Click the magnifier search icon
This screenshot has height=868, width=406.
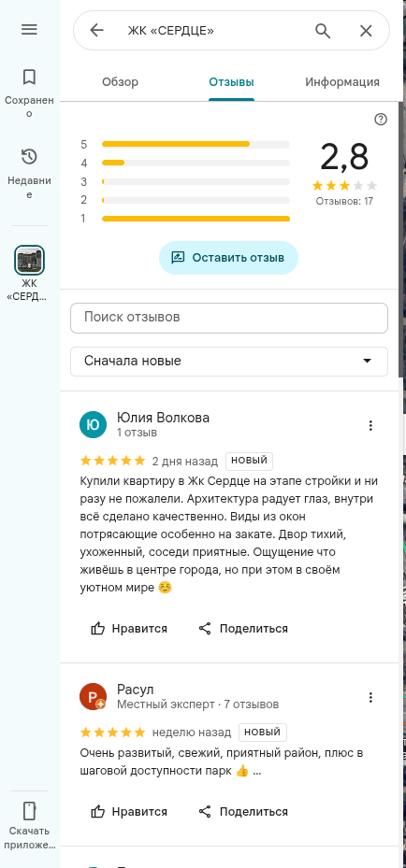pyautogui.click(x=323, y=31)
